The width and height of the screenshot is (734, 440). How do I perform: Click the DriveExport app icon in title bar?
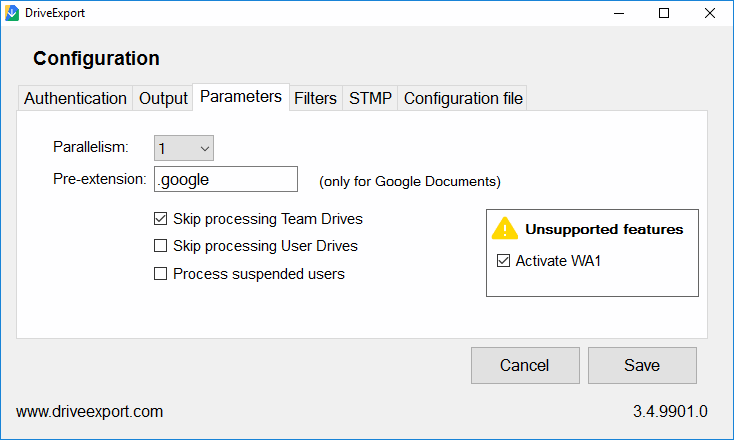pyautogui.click(x=12, y=13)
